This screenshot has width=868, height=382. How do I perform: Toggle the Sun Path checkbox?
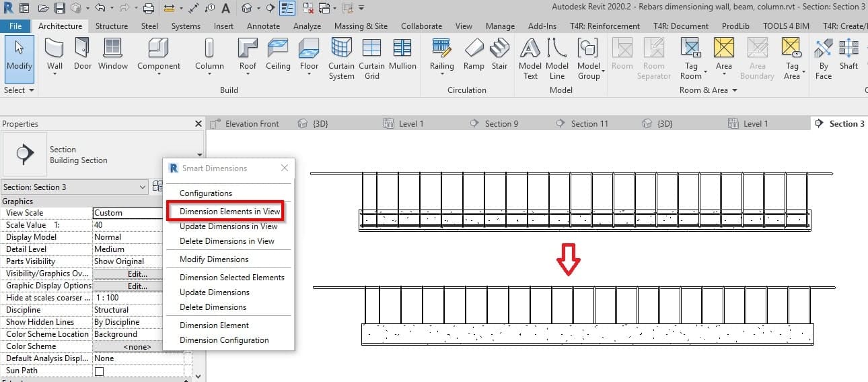(x=99, y=371)
